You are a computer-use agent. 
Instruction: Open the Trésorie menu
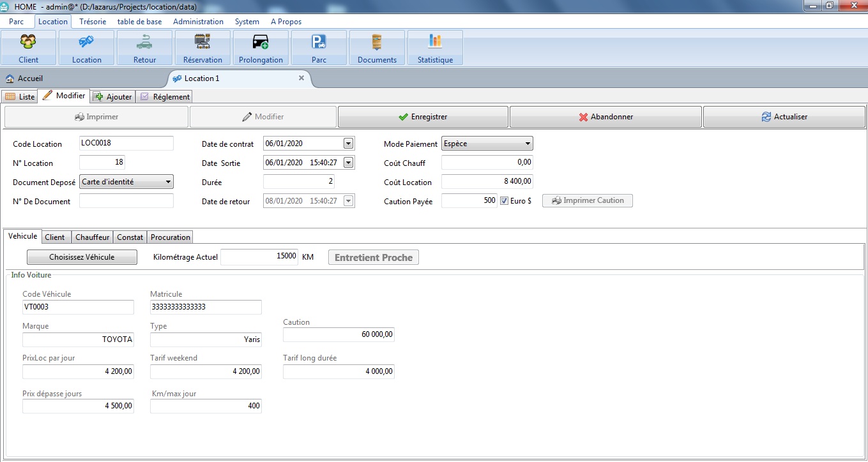coord(93,22)
